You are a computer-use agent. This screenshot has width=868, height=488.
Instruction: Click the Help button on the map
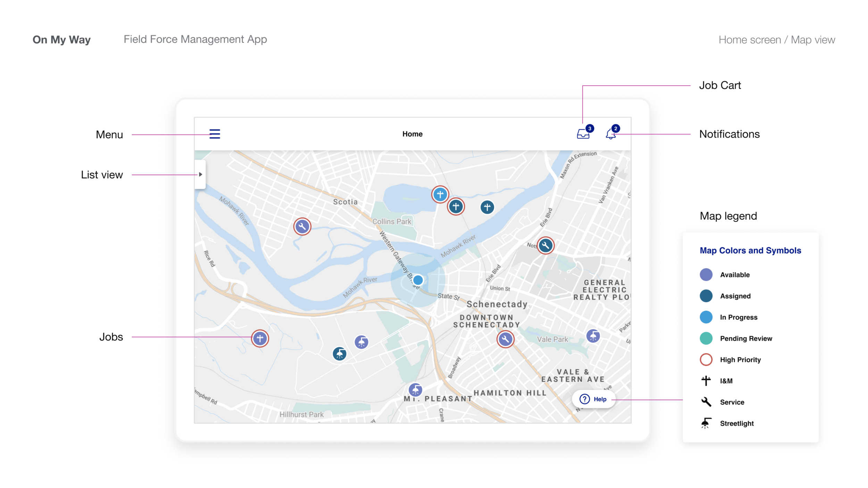tap(593, 399)
